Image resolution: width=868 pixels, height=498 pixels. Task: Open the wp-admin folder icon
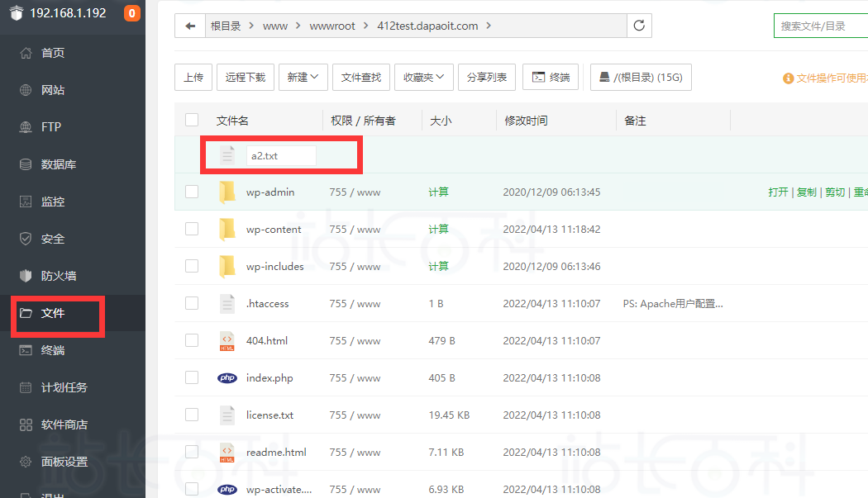[x=227, y=192]
